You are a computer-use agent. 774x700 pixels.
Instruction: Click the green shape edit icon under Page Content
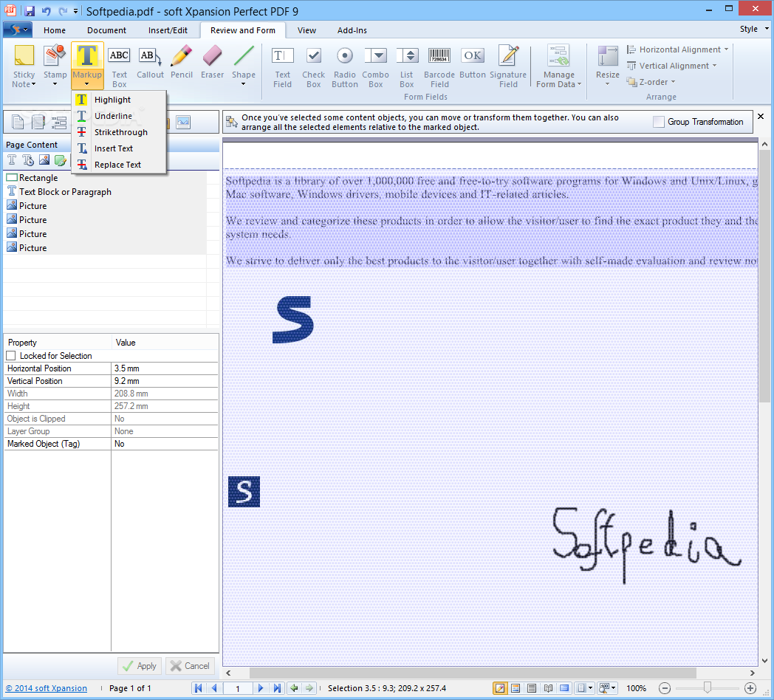coord(61,160)
